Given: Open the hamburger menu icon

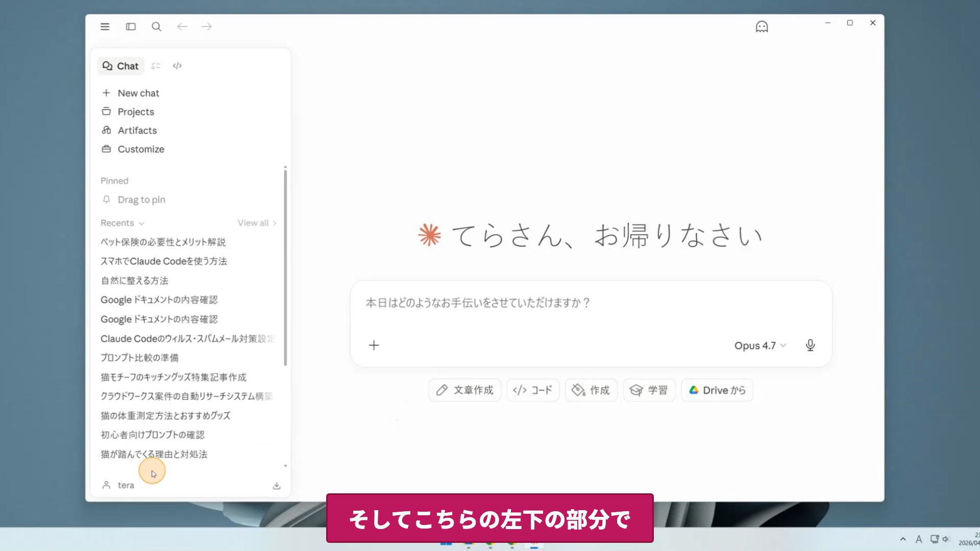Looking at the screenshot, I should click(105, 27).
